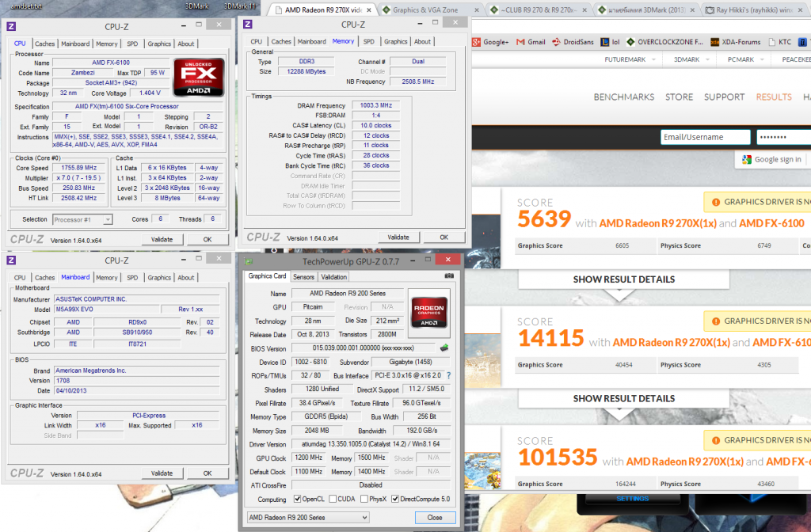This screenshot has width=811, height=532.
Task: Open the DroidSans bookmark icon
Action: [x=556, y=42]
